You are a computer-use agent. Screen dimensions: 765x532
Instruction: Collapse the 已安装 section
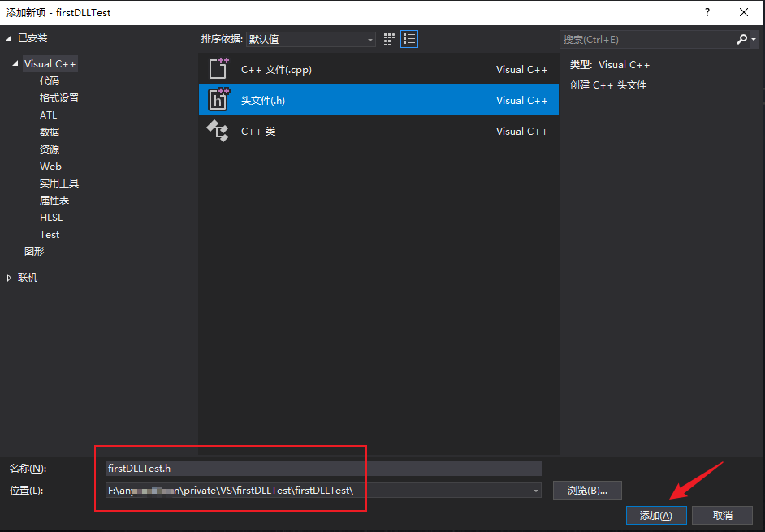[9, 38]
